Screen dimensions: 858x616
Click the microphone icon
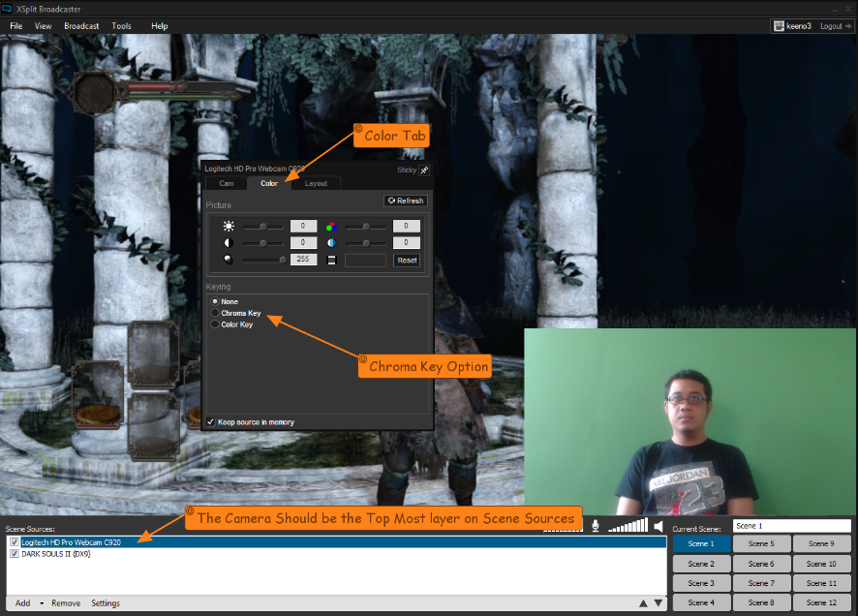point(596,526)
